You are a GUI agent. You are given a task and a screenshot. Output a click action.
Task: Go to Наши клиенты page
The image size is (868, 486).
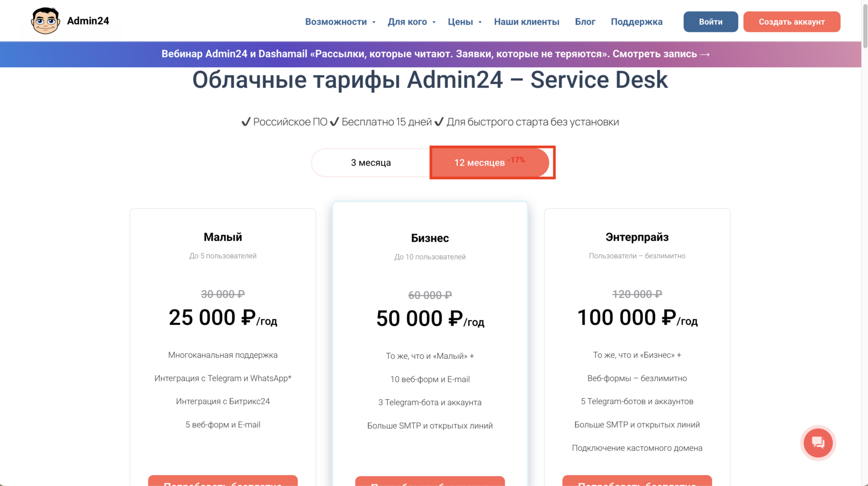526,22
